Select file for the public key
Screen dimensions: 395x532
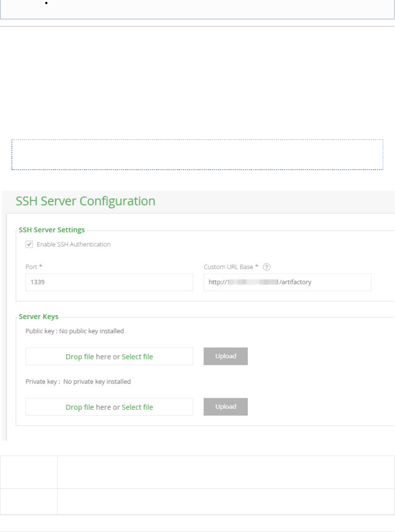coord(137,357)
